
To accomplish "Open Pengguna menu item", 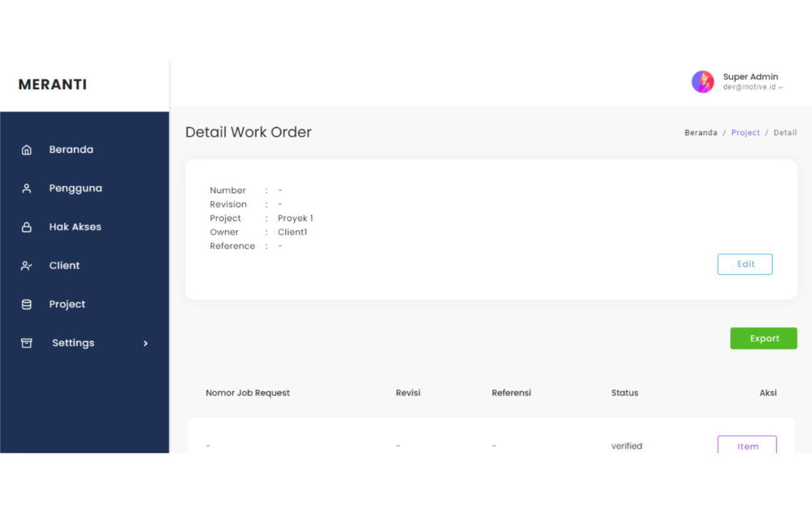I will tap(75, 189).
